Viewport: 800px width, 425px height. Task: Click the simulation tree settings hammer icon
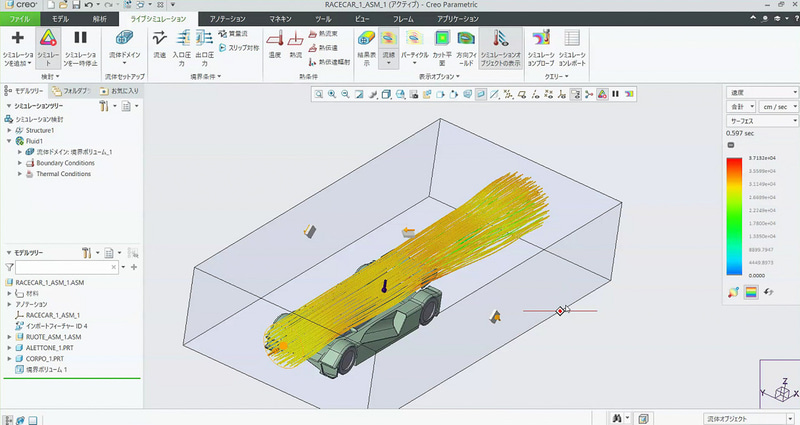pos(104,106)
